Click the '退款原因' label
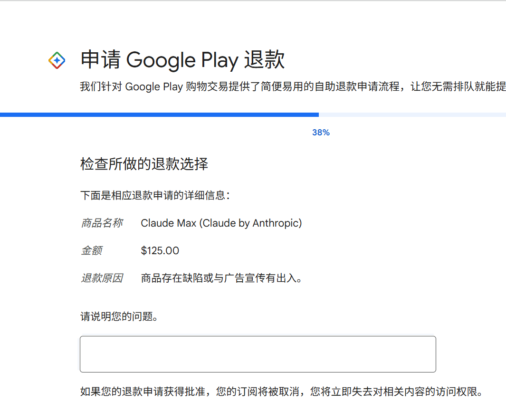The width and height of the screenshot is (506, 420). tap(102, 278)
